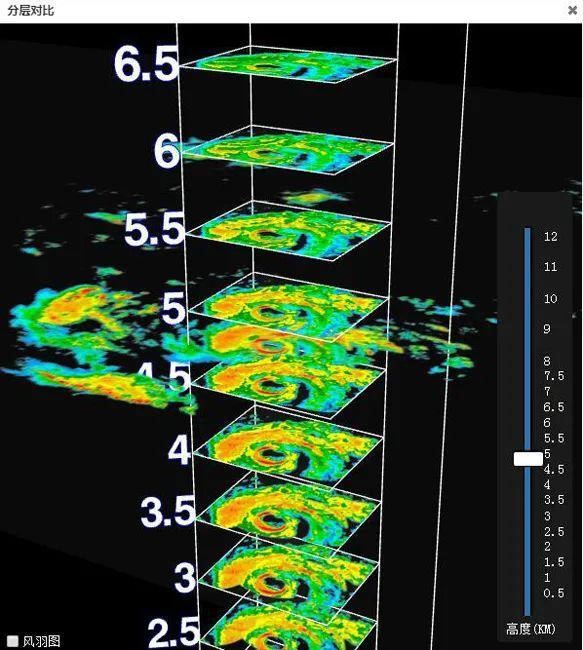Select the radar layer at 5 km

(288, 308)
